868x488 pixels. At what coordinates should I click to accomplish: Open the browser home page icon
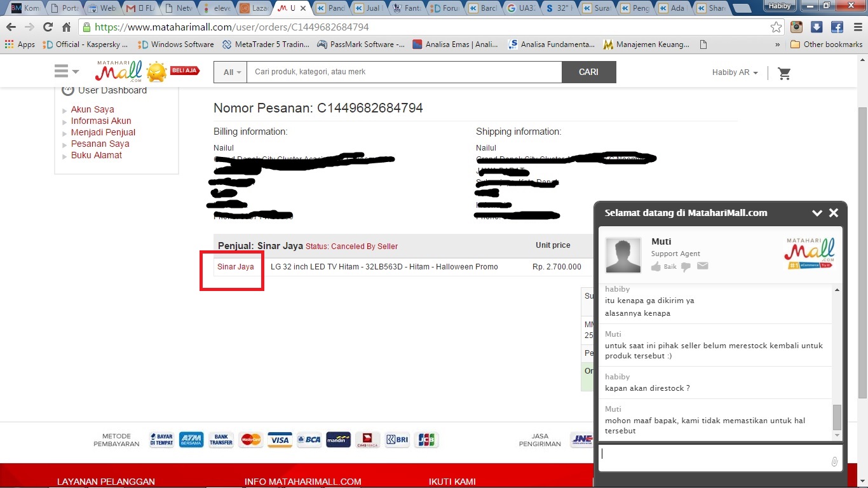66,27
